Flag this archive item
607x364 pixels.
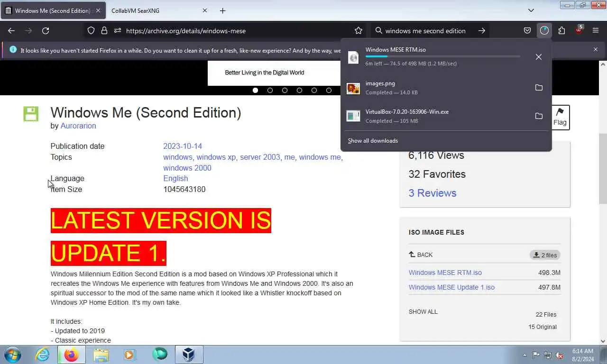[560, 117]
